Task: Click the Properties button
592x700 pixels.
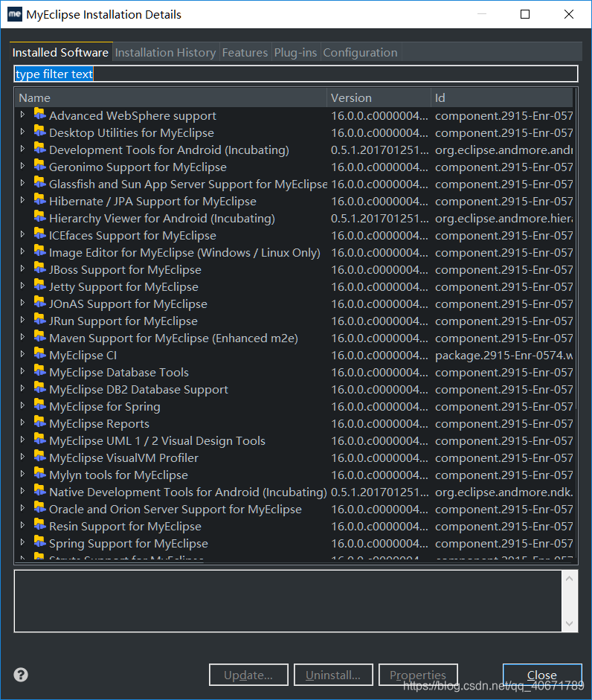Action: coord(418,675)
